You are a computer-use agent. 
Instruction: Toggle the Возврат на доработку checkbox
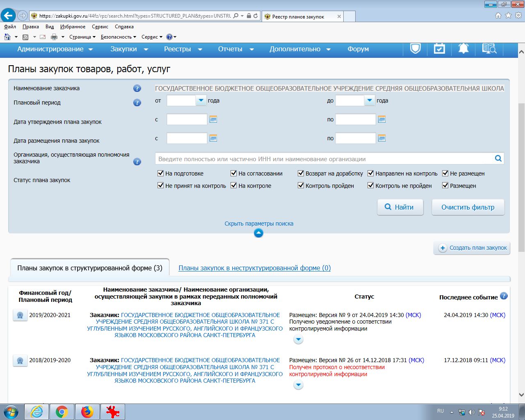pos(301,173)
